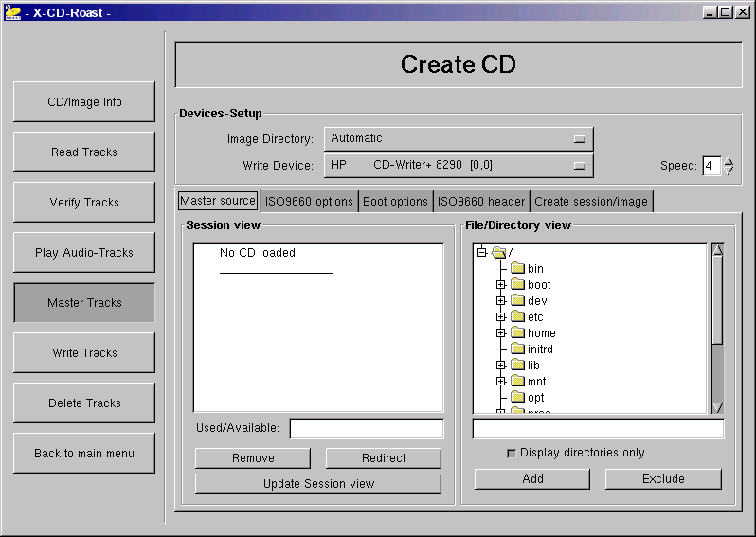Select Master Tracks menu button
Image resolution: width=756 pixels, height=537 pixels.
[84, 302]
